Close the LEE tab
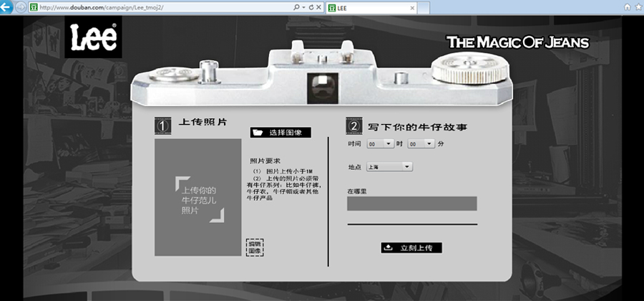Viewport: 644px width, 301px height. click(x=412, y=8)
